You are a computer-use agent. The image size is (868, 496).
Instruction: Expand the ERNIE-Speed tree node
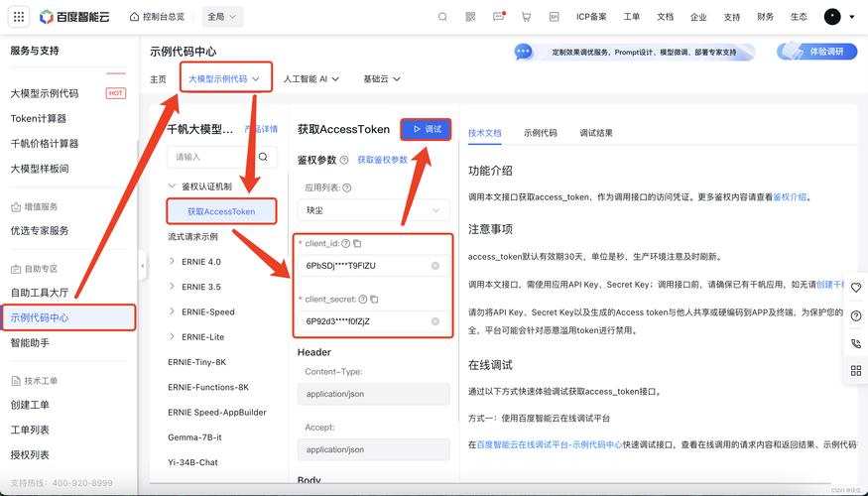[x=173, y=311]
